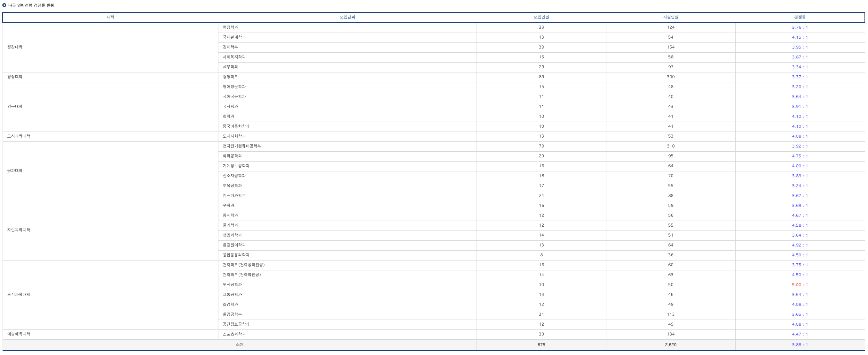Select the 경영학부 row name
This screenshot has height=355, width=868.
coord(230,77)
